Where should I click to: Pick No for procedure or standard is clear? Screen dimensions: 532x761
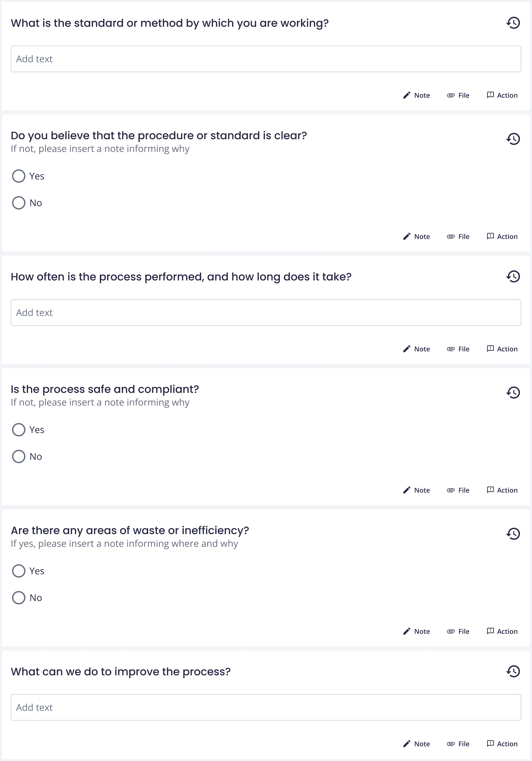click(x=19, y=203)
